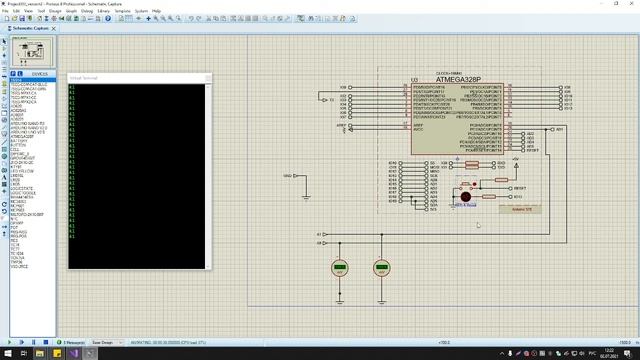Click the 'P' pick devices button
This screenshot has height=360, width=640.
(x=13, y=74)
